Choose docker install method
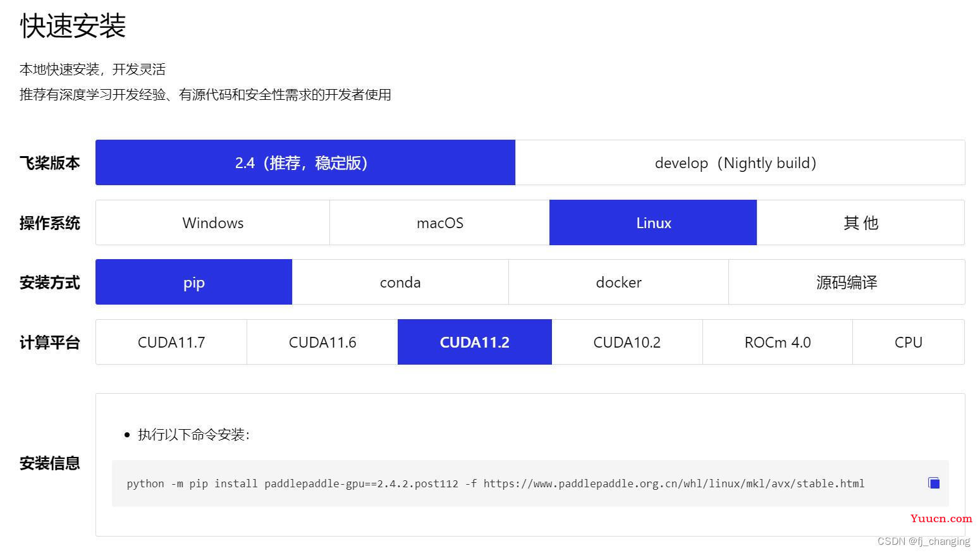This screenshot has height=553, width=980. tap(618, 282)
